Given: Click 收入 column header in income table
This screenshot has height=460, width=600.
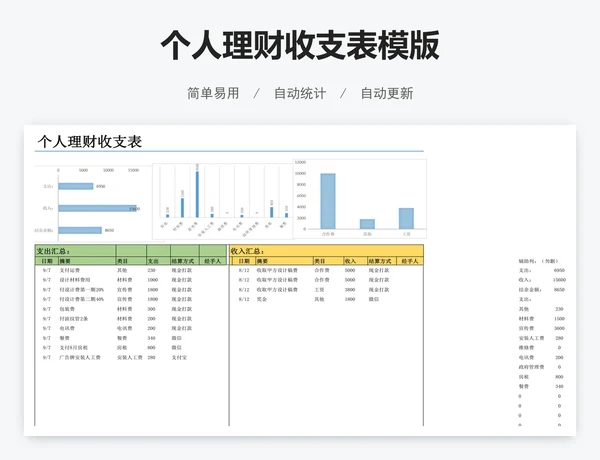Looking at the screenshot, I should click(355, 261).
